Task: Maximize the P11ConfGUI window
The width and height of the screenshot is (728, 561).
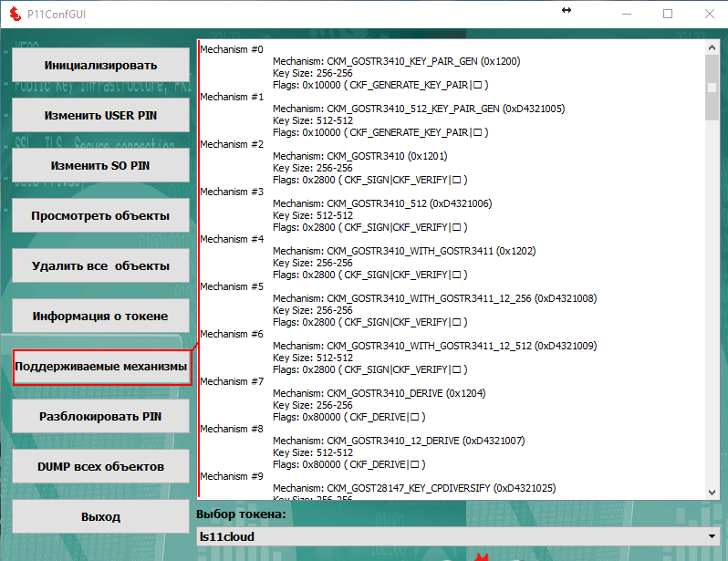Action: point(668,14)
